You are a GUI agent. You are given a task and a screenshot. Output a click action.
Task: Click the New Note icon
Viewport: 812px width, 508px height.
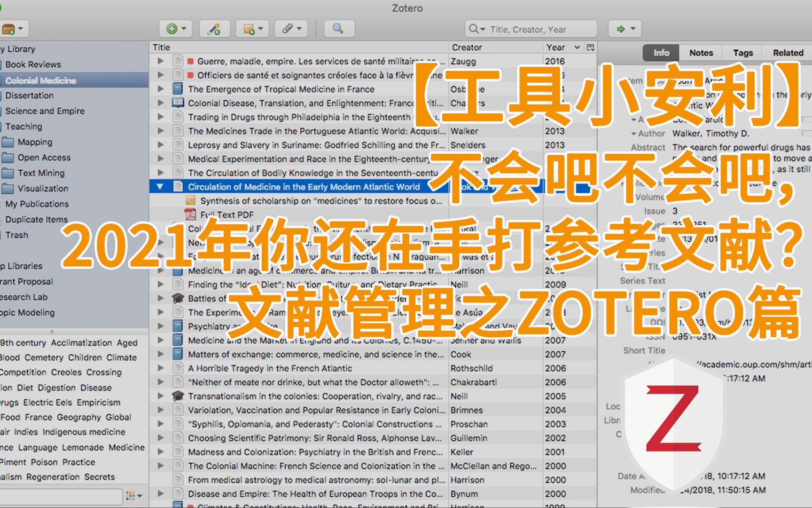click(249, 29)
